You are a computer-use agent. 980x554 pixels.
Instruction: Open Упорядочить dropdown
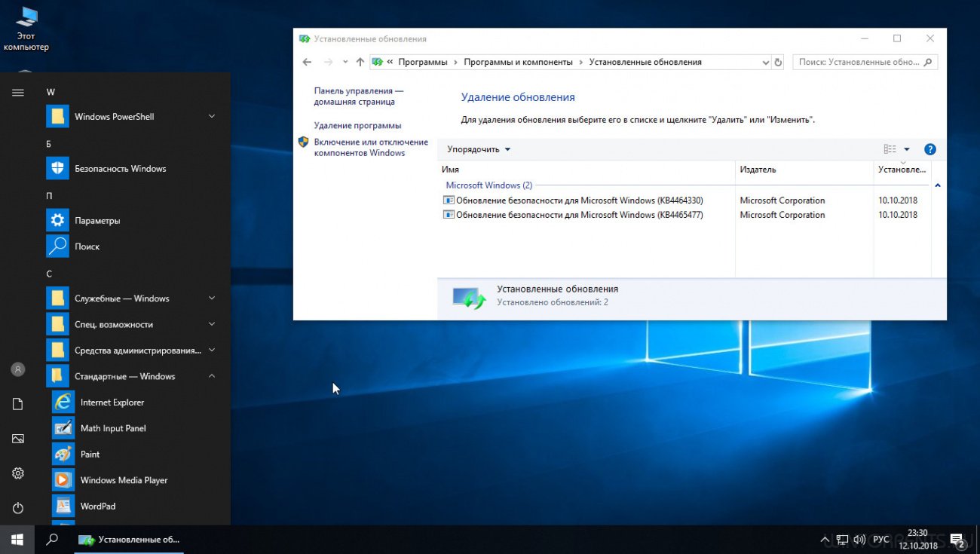[x=479, y=149]
